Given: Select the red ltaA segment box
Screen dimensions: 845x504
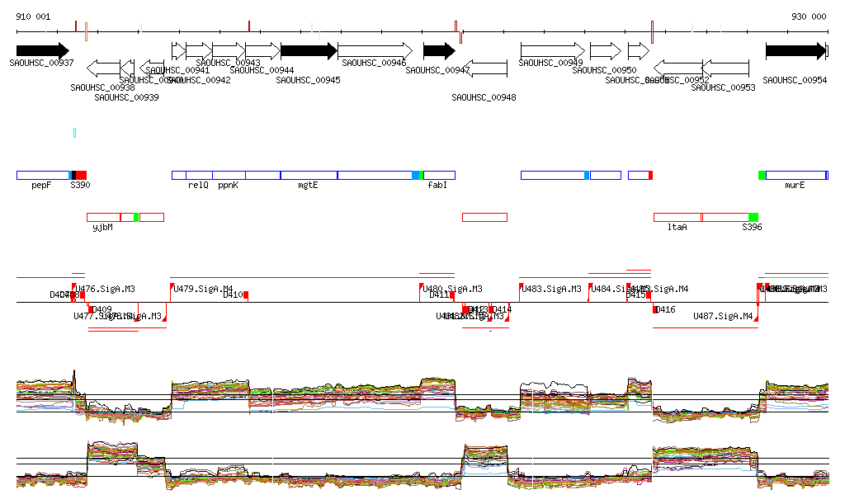Looking at the screenshot, I should click(x=677, y=218).
